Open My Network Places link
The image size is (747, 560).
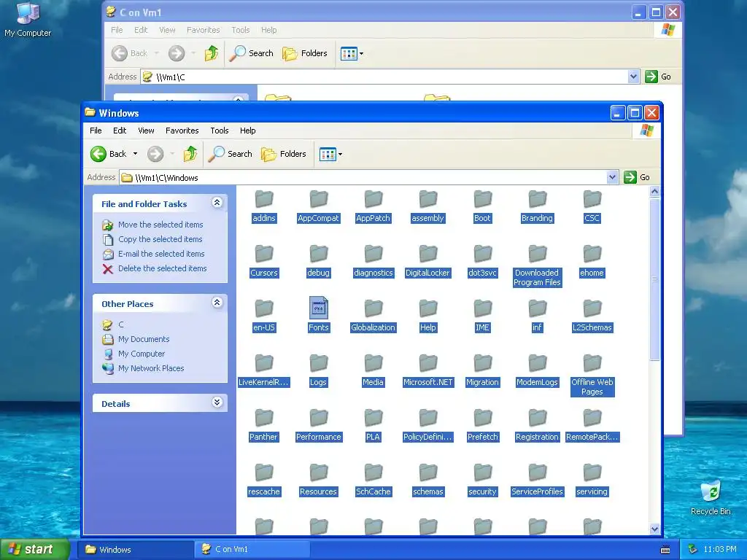pos(151,368)
